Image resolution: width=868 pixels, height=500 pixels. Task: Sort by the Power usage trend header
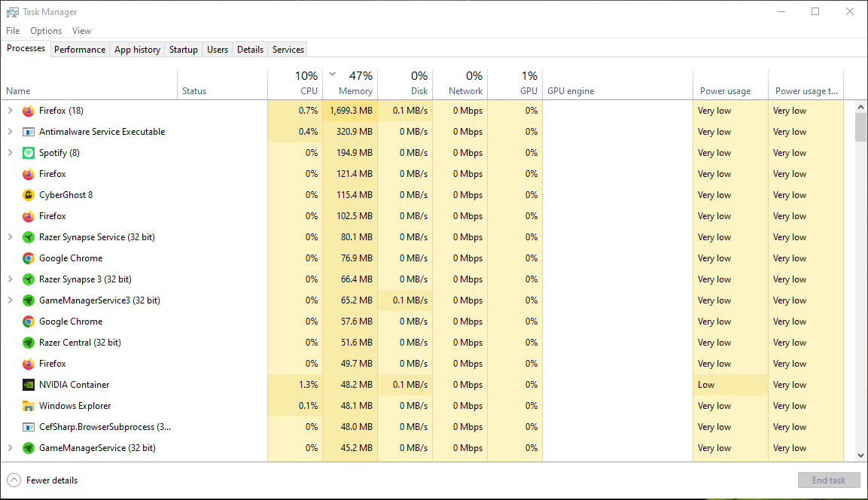pyautogui.click(x=806, y=84)
